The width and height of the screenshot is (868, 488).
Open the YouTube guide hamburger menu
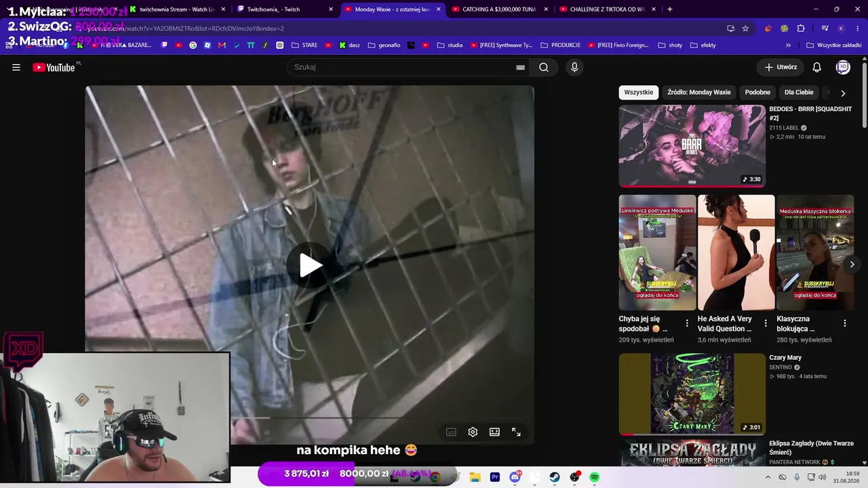16,67
